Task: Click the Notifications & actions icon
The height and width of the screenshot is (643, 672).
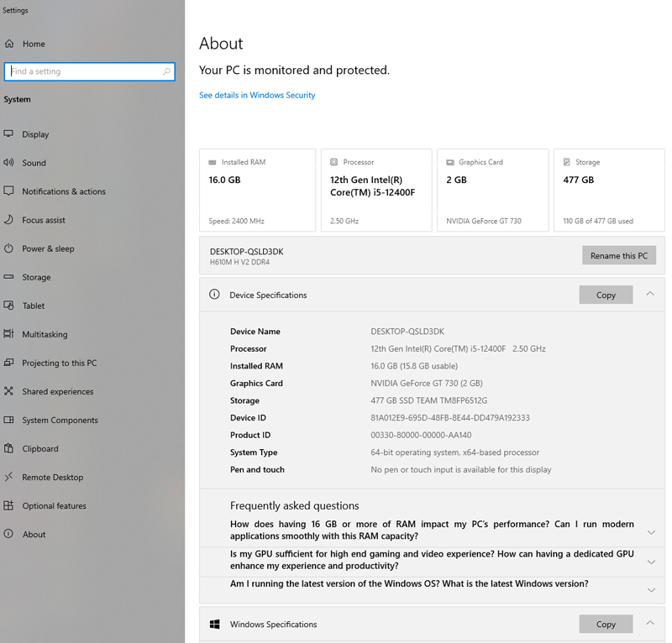Action: (8, 191)
